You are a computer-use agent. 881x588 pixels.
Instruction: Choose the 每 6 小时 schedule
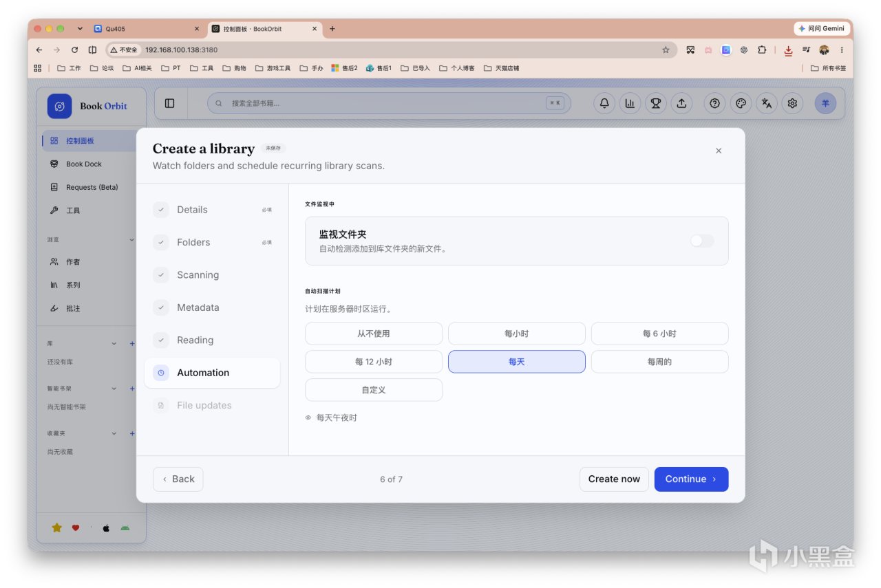click(659, 334)
